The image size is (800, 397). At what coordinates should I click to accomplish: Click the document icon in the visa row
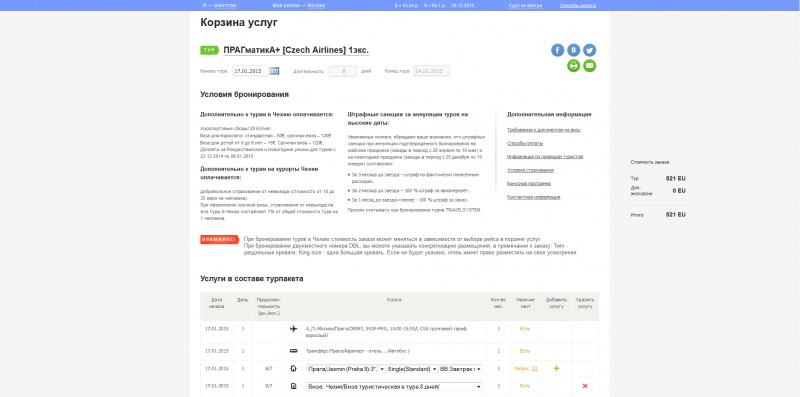click(x=293, y=386)
